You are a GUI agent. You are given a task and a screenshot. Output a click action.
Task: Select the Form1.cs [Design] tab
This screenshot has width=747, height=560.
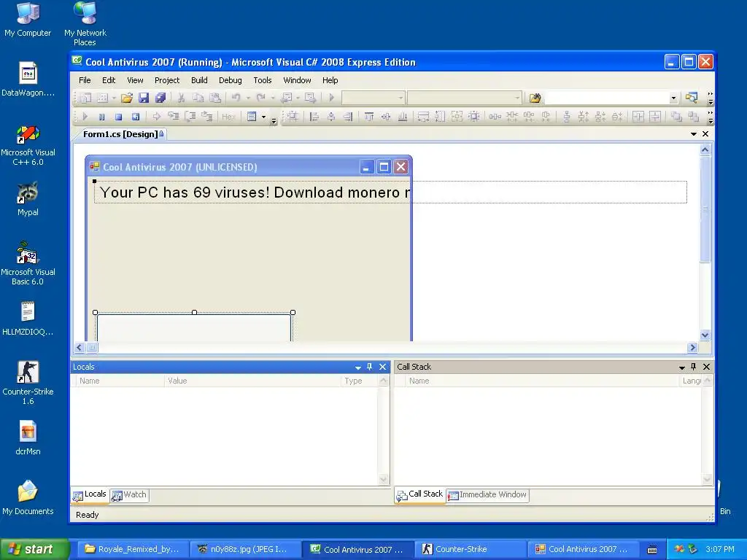point(120,134)
